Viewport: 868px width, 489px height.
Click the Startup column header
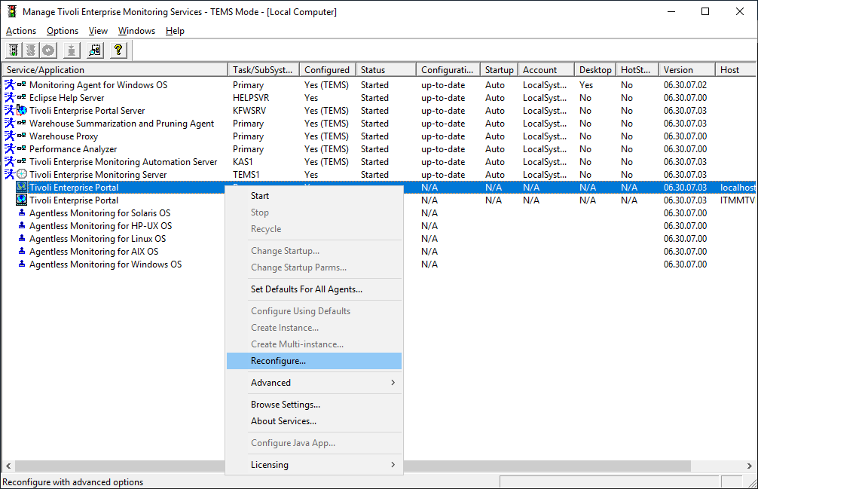(x=500, y=70)
